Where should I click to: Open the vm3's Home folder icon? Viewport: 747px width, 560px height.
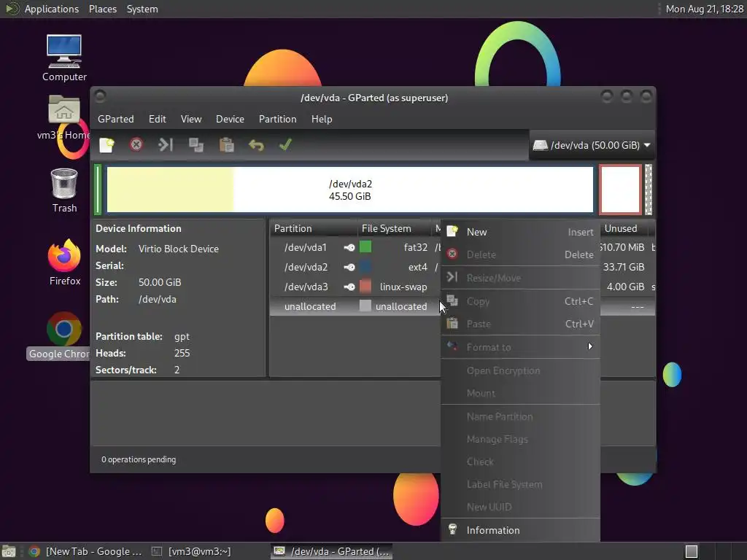64,117
